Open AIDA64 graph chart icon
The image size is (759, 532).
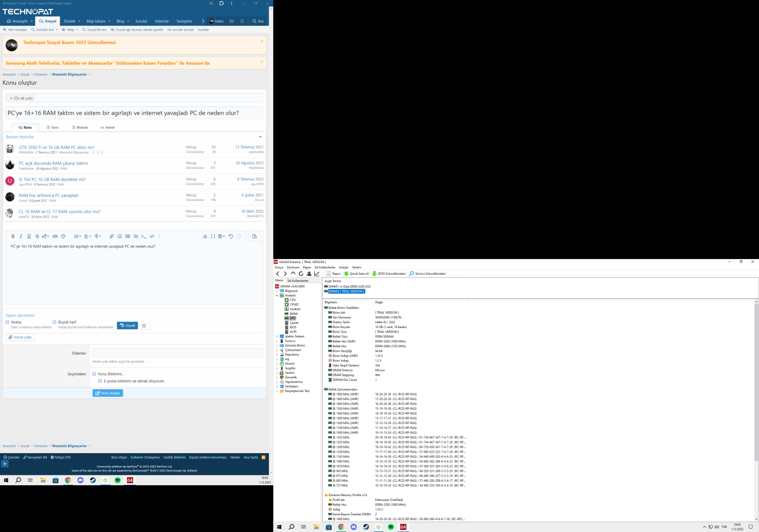[x=317, y=274]
